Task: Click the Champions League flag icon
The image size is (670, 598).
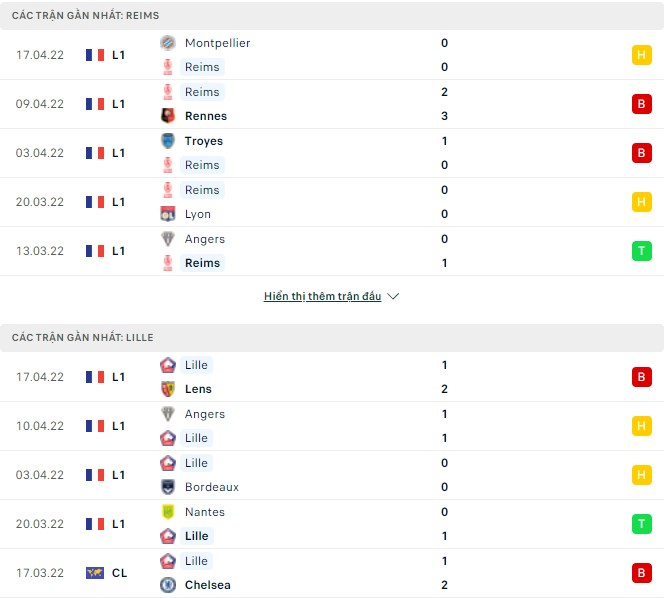Action: click(x=95, y=573)
